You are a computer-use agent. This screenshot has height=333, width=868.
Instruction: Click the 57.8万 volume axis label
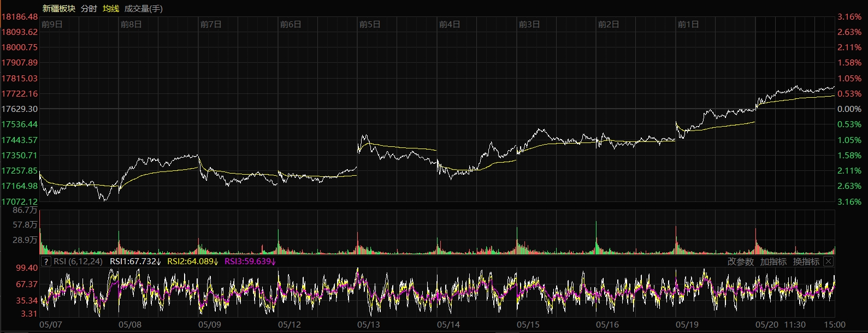[x=25, y=225]
